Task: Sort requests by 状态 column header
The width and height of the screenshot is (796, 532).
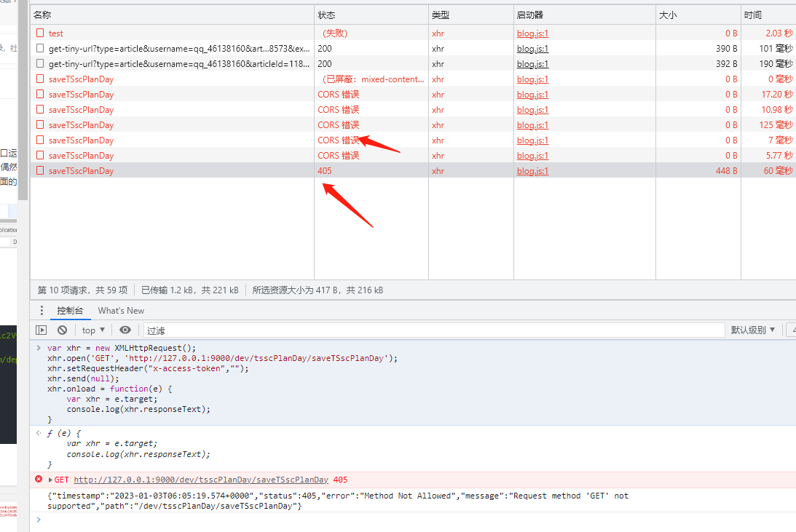Action: (371, 15)
